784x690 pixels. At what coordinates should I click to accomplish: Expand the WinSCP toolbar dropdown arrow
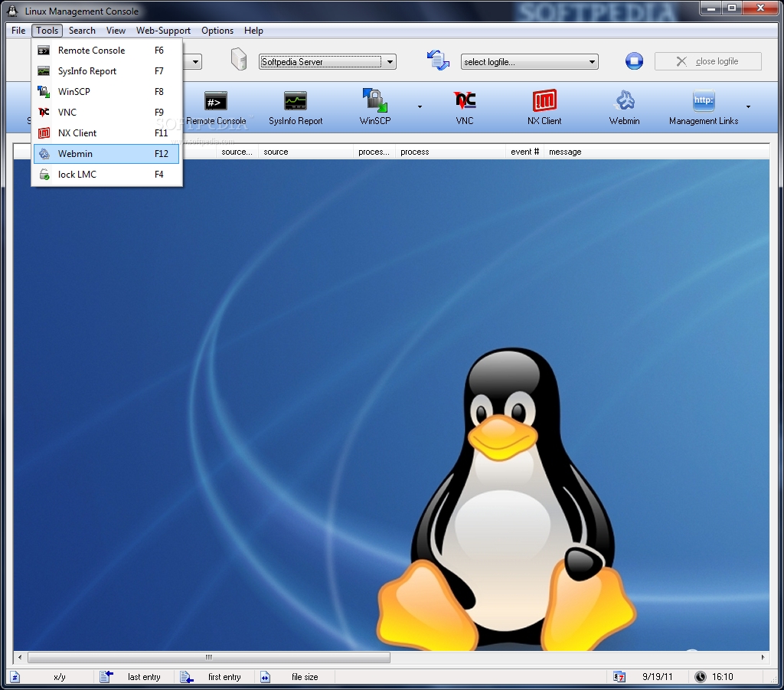click(420, 106)
